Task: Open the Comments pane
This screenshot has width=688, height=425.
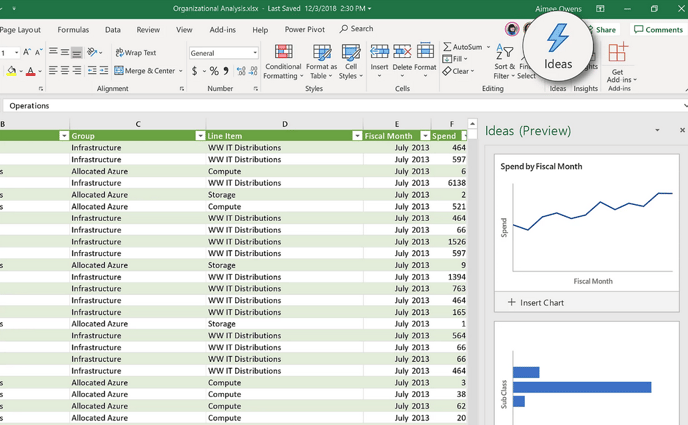Action: 658,30
